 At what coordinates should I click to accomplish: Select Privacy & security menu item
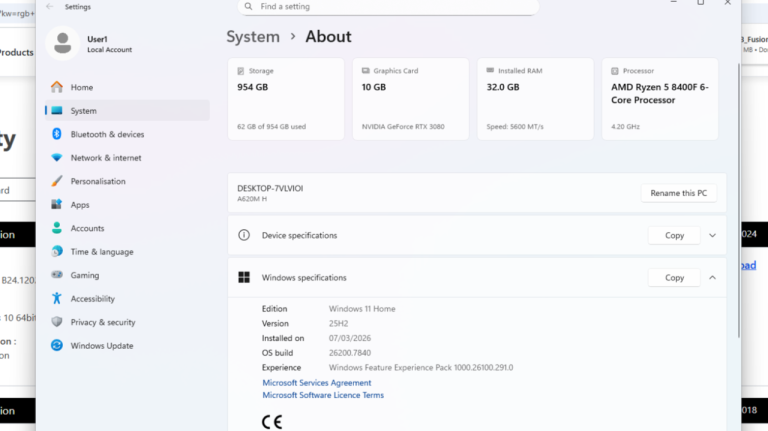click(x=102, y=322)
